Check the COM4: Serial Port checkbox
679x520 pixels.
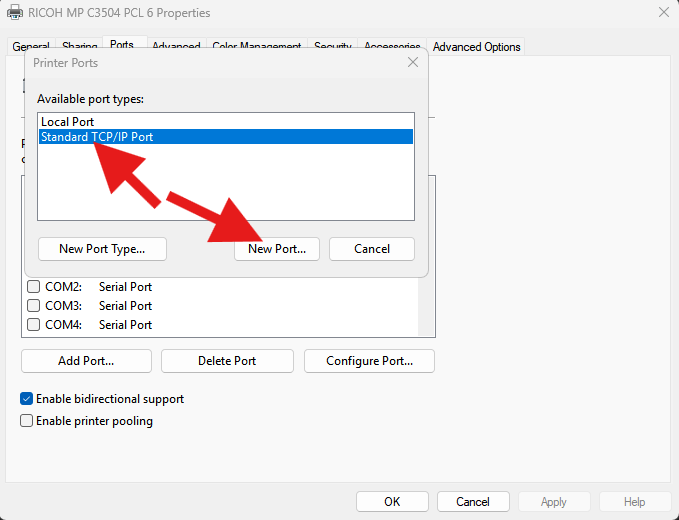point(33,325)
